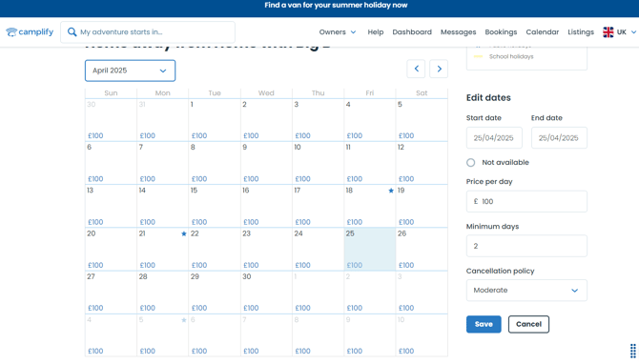Click the £100 price on April 3
This screenshot has height=364, width=639.
click(x=302, y=135)
